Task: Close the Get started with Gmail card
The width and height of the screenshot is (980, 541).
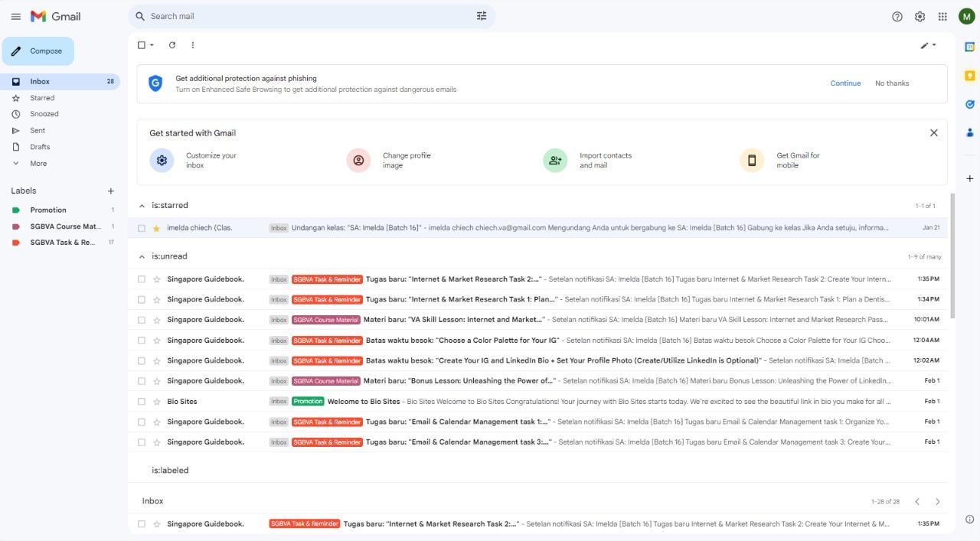Action: [934, 132]
